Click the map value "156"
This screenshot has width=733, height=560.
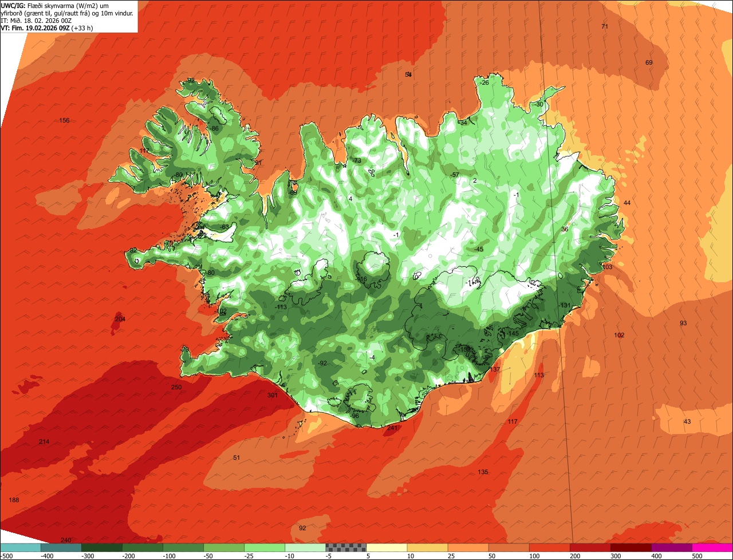pyautogui.click(x=65, y=120)
